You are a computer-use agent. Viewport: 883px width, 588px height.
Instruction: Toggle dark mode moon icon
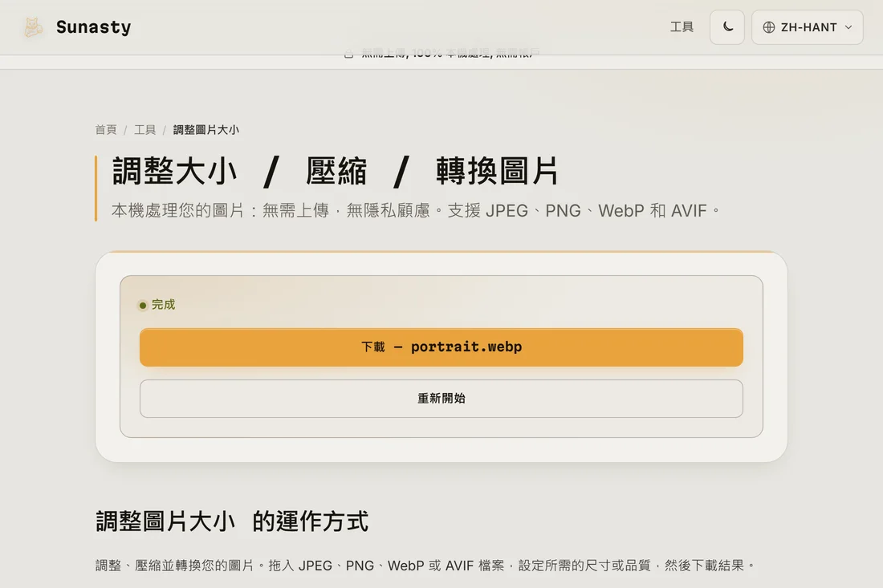pyautogui.click(x=727, y=27)
